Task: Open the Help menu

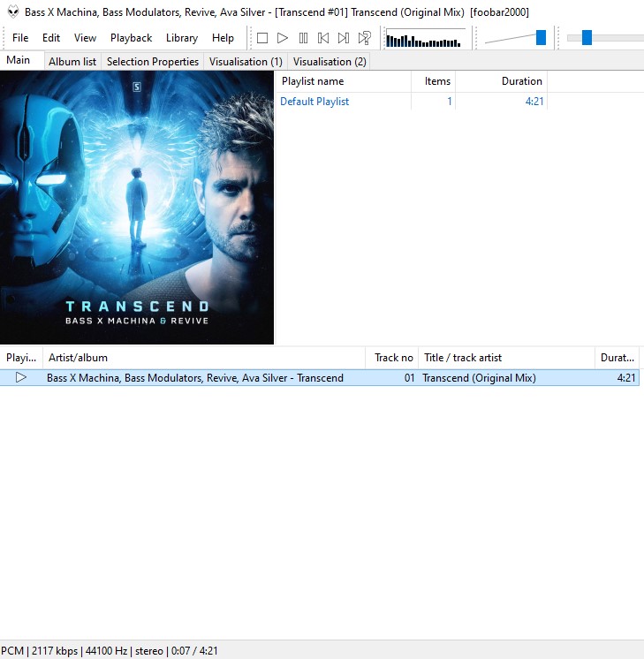Action: [x=223, y=38]
